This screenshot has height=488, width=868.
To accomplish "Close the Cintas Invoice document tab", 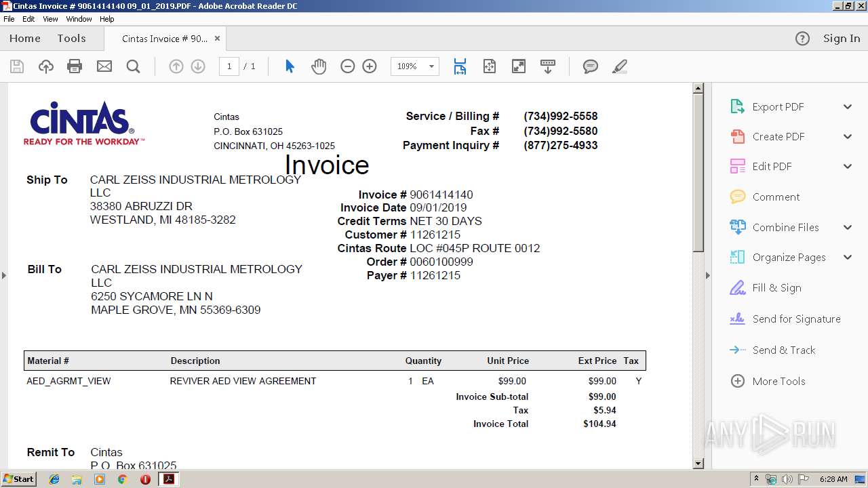I will 217,39.
